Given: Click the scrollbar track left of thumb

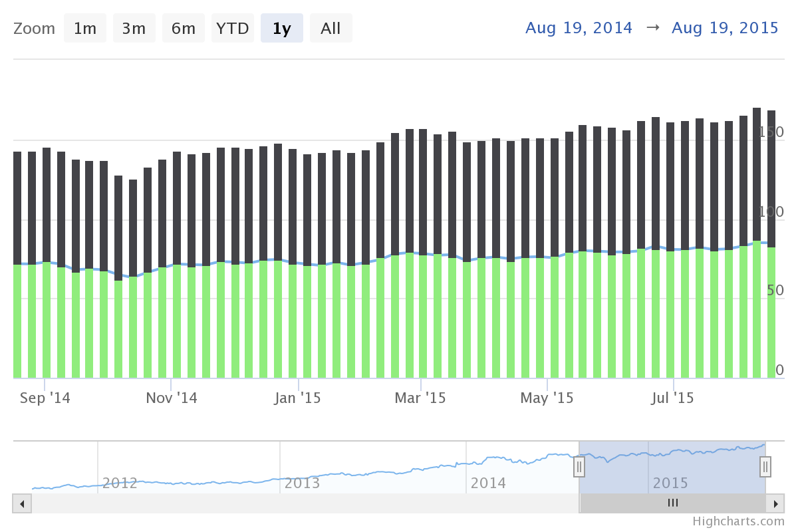Looking at the screenshot, I should [305, 503].
